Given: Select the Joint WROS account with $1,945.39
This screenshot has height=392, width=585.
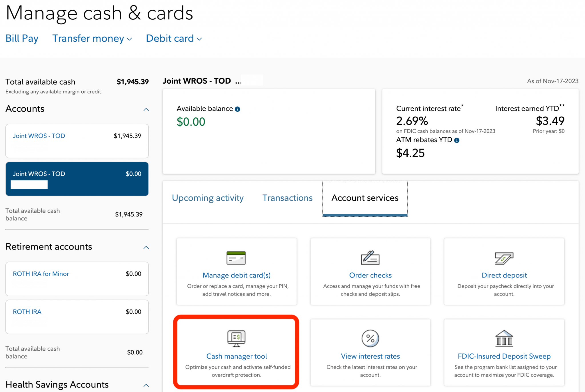Looking at the screenshot, I should [39, 136].
